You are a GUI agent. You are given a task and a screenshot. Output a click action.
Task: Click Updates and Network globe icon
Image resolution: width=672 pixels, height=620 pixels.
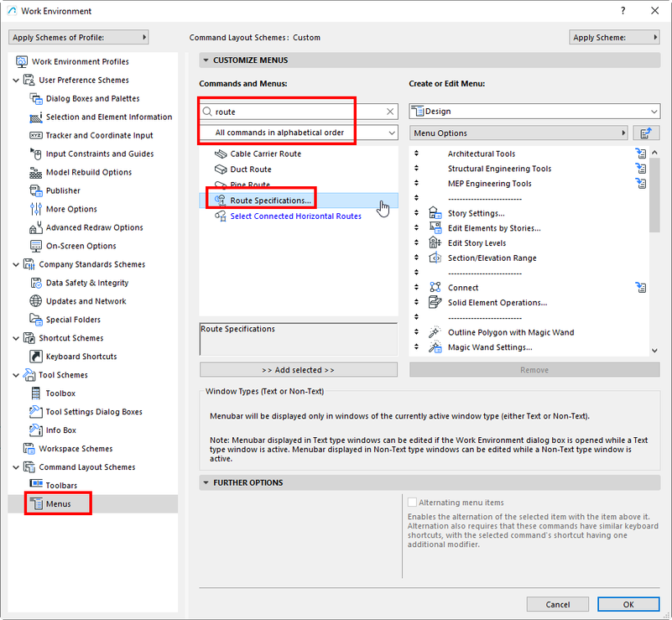coord(35,301)
